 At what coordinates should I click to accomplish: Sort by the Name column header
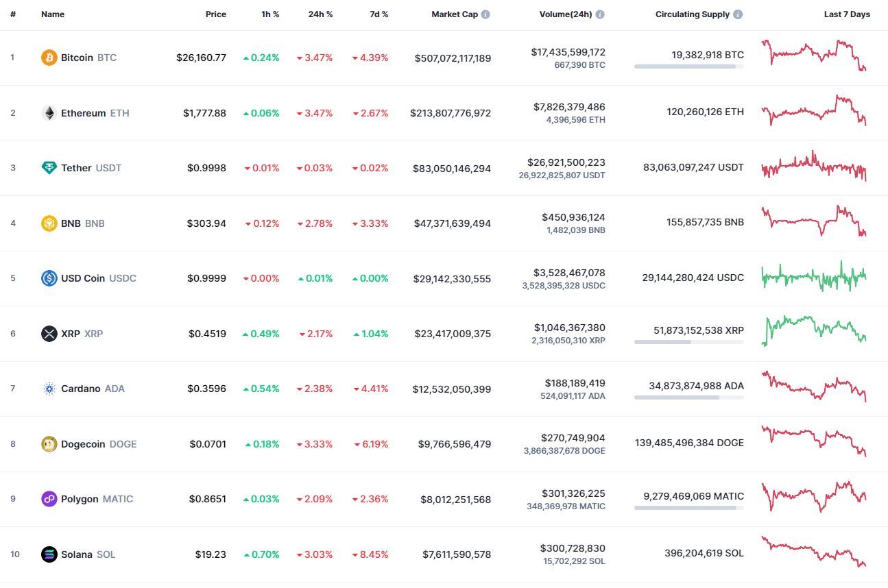pyautogui.click(x=53, y=14)
